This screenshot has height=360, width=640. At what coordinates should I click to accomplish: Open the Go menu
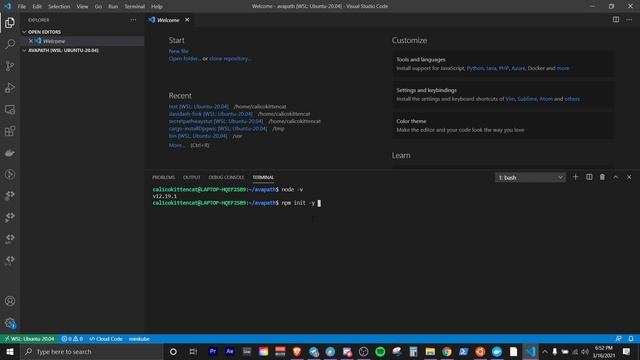point(98,6)
